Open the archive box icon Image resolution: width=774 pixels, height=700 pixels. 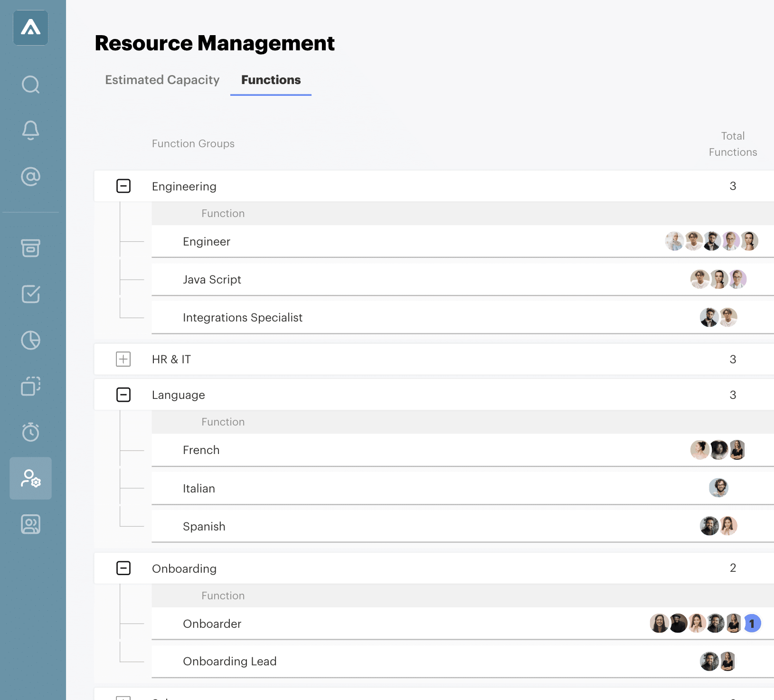[x=31, y=248]
